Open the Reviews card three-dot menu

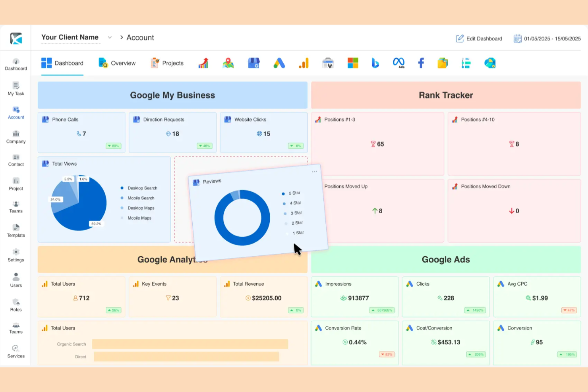coord(314,172)
